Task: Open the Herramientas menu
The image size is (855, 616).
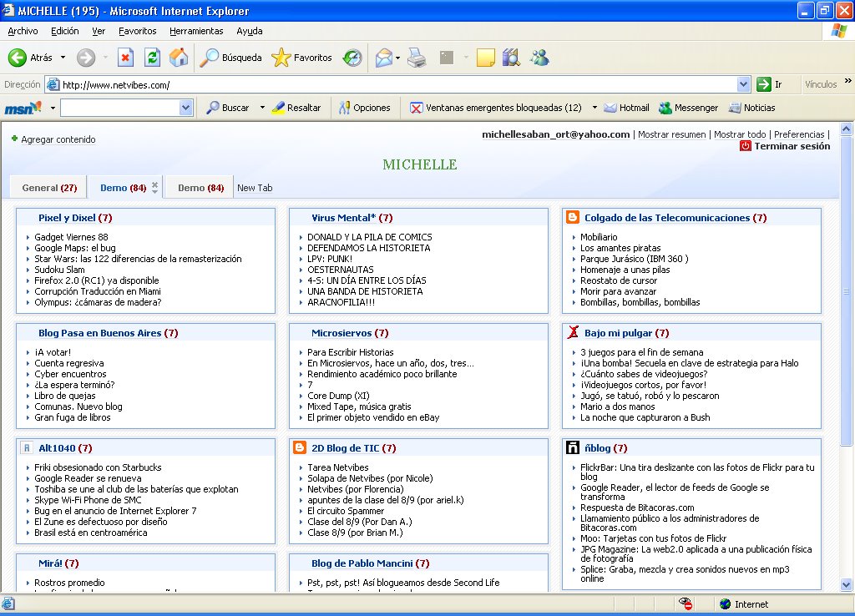Action: point(196,31)
